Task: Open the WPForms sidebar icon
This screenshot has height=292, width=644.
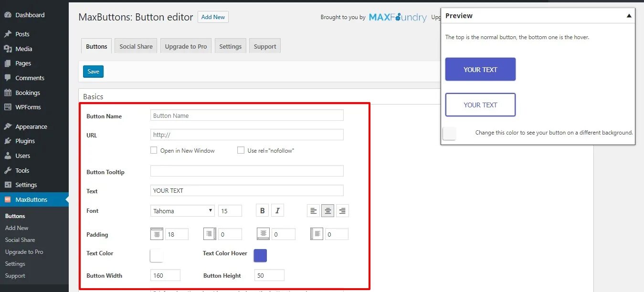Action: pyautogui.click(x=8, y=107)
